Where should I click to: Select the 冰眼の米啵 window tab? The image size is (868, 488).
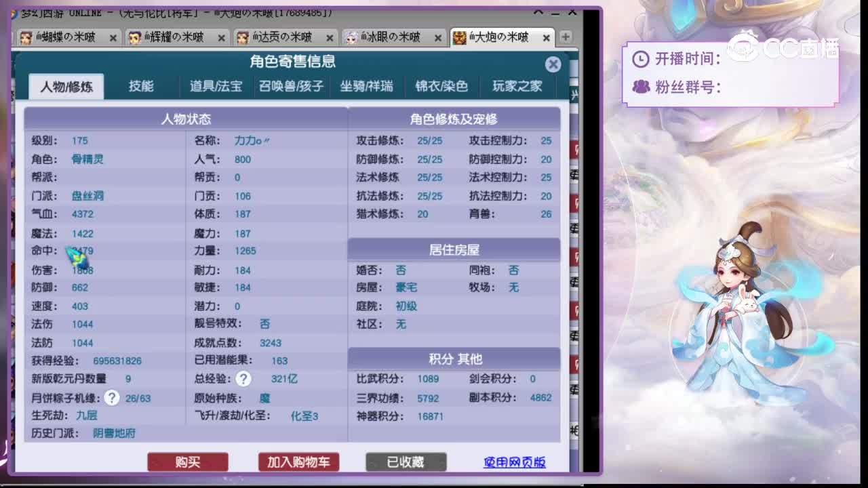click(x=393, y=37)
